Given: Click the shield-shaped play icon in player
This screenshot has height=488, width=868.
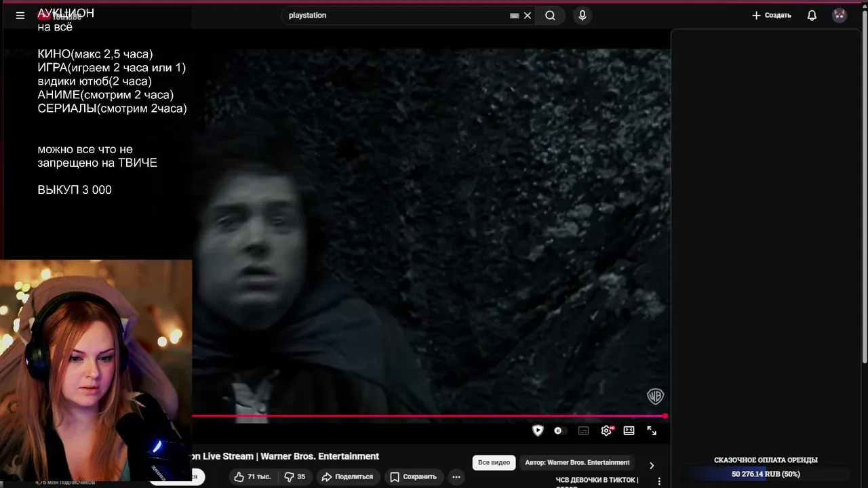Looking at the screenshot, I should (538, 430).
